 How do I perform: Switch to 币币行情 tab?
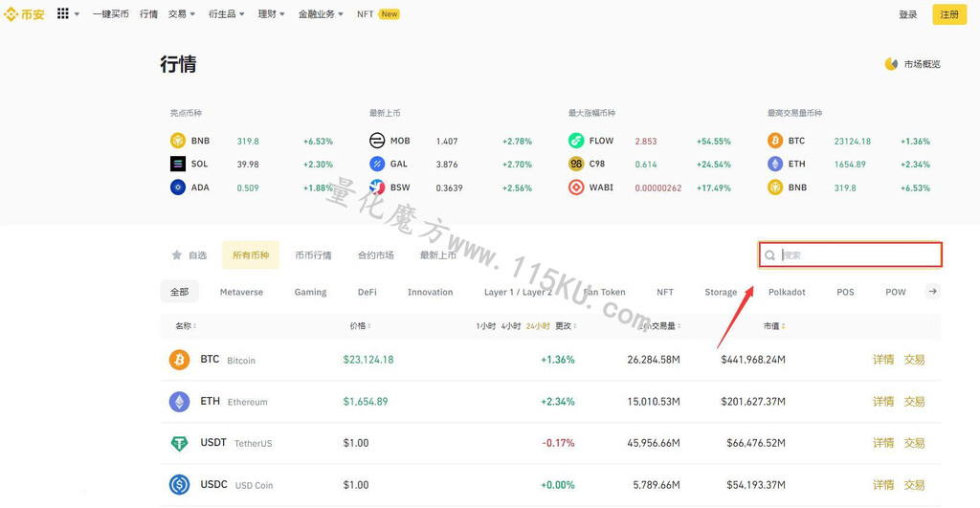(313, 254)
